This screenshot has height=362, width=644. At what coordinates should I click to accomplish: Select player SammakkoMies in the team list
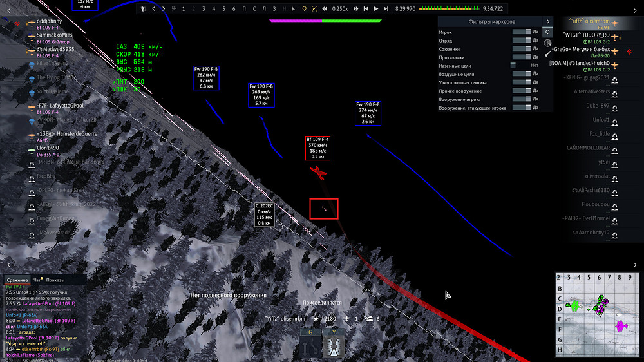(55, 35)
